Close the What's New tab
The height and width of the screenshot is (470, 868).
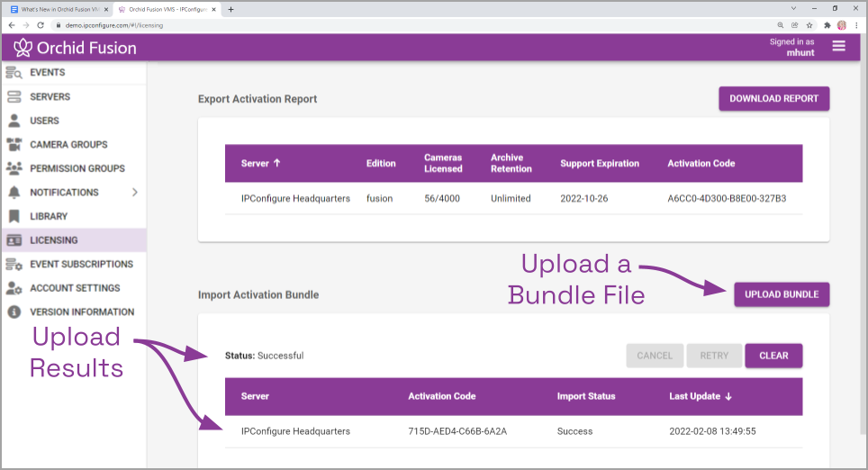106,9
